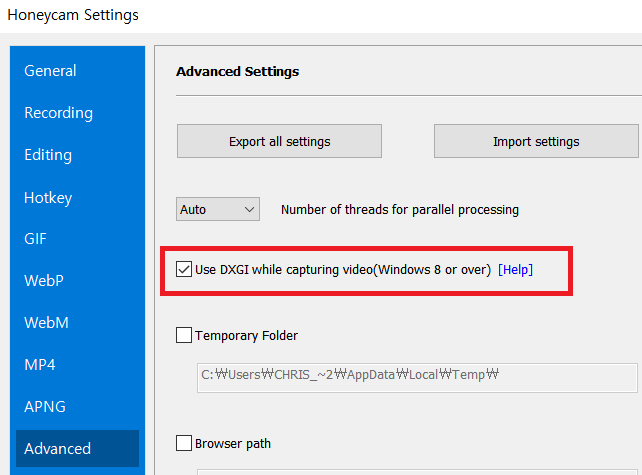This screenshot has width=642, height=475.
Task: Click the Browser path input field
Action: point(417,472)
